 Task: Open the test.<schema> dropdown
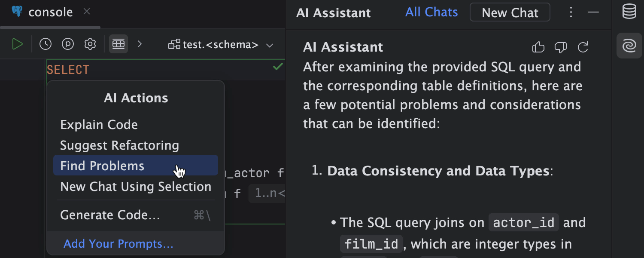[221, 45]
